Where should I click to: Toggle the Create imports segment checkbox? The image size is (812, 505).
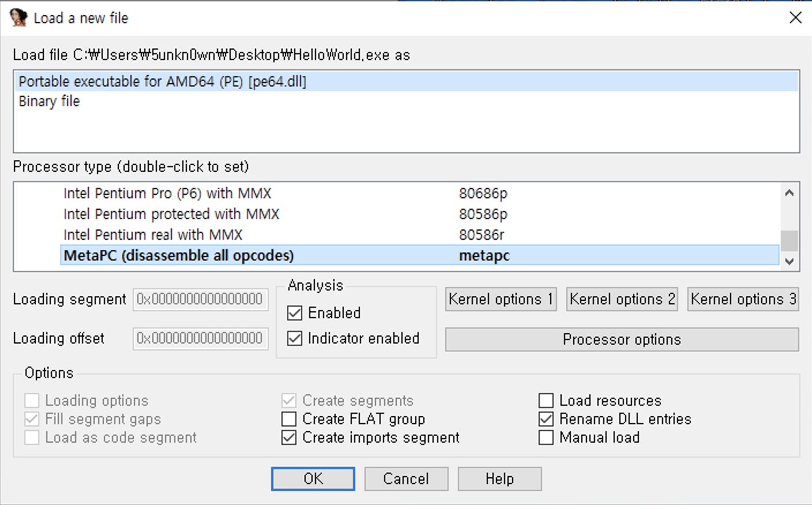(289, 438)
